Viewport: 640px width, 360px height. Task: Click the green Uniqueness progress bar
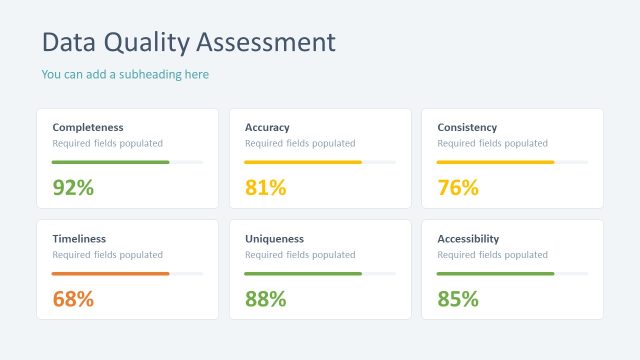(x=303, y=273)
